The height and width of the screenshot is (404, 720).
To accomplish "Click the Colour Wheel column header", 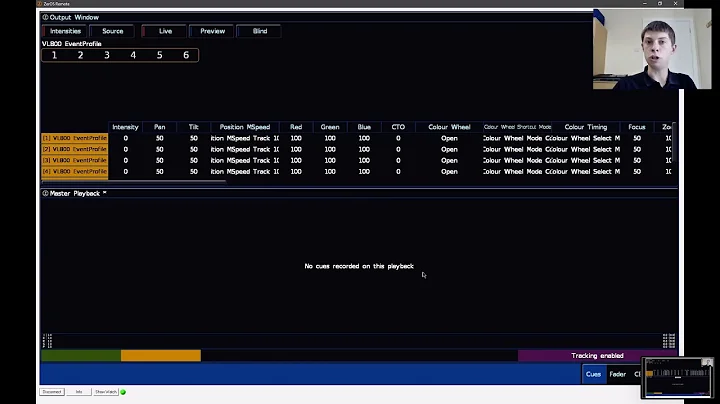I will pos(449,127).
